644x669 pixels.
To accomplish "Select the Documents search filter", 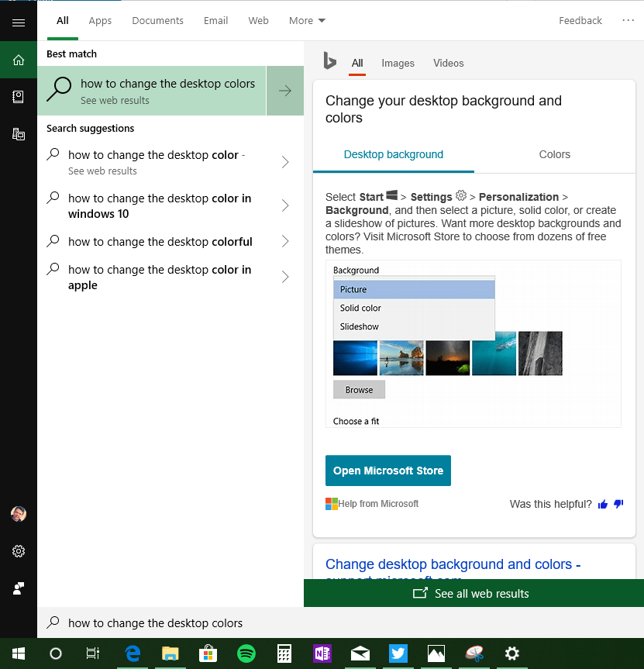I will [x=157, y=20].
